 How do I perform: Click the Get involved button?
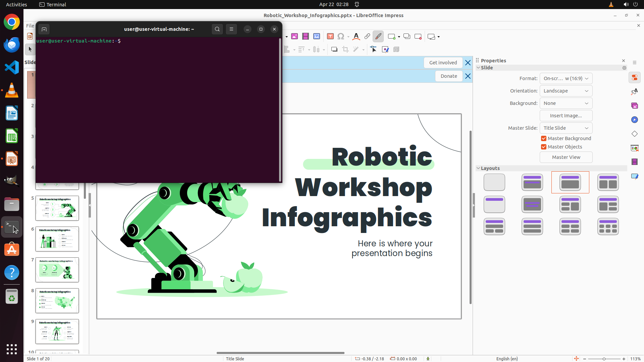click(443, 63)
